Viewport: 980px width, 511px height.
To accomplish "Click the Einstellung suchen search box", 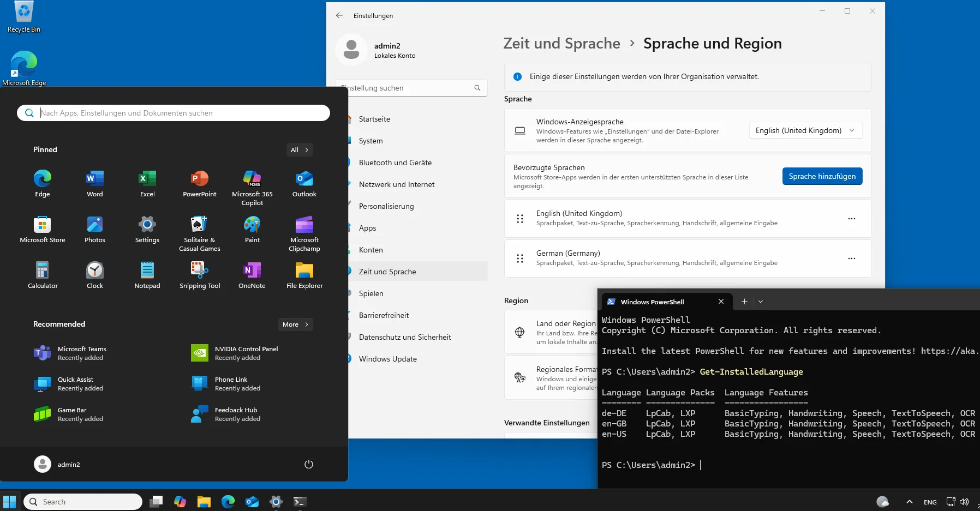I will pyautogui.click(x=417, y=88).
